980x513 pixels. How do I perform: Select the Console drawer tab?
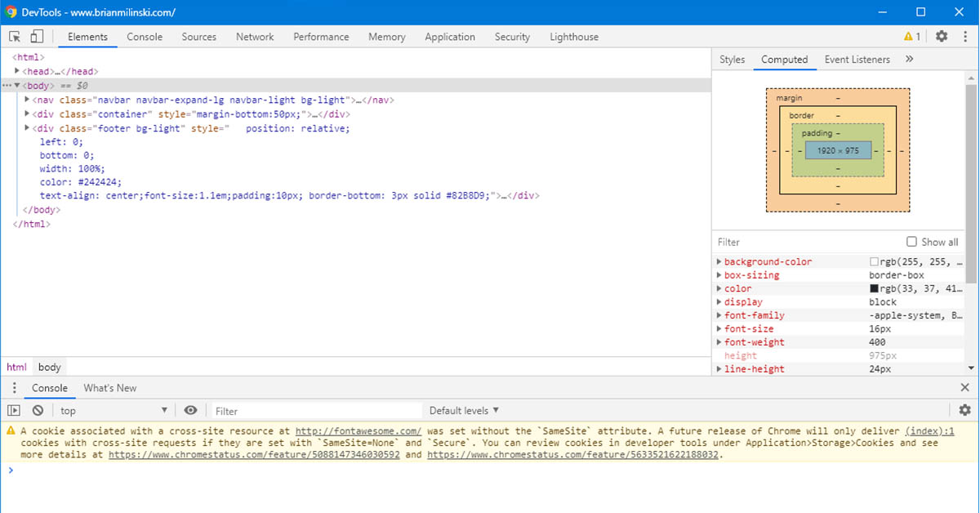pos(50,388)
